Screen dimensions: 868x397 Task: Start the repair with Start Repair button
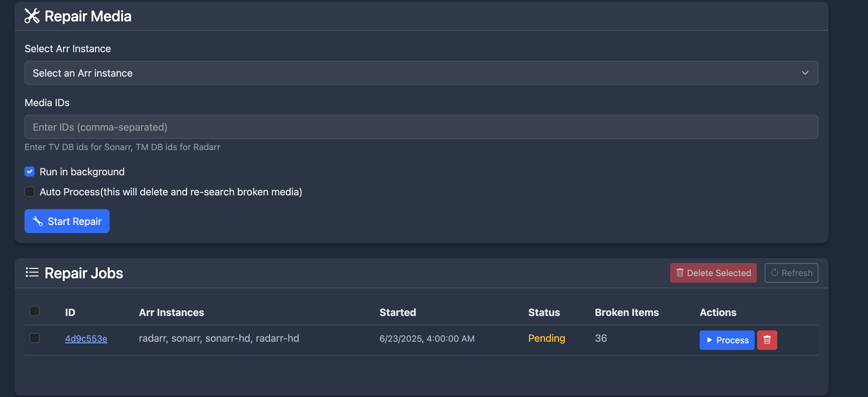[x=67, y=221]
